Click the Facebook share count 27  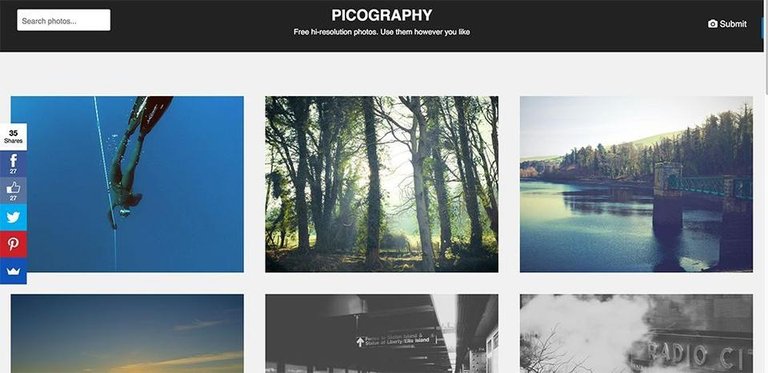pyautogui.click(x=13, y=171)
